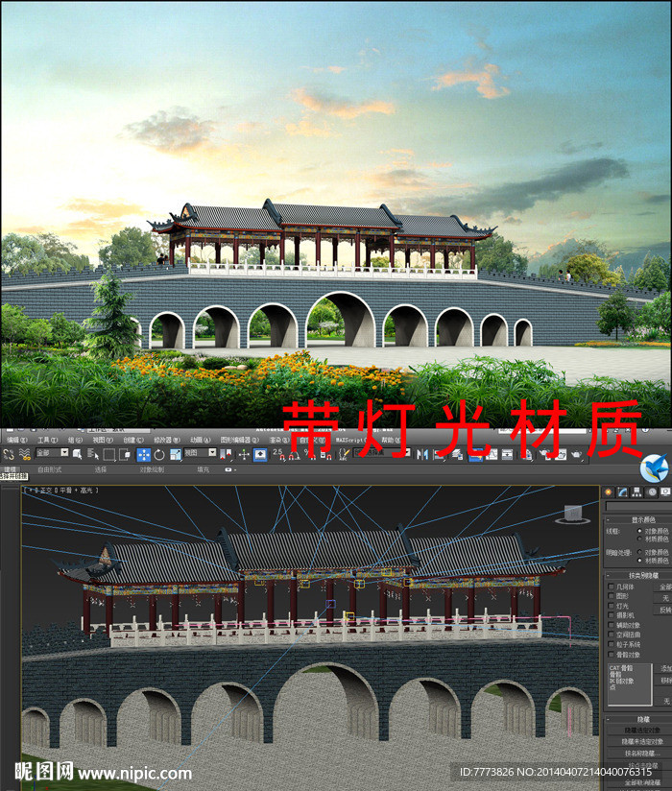This screenshot has height=791, width=672.
Task: Check the 灯光 hide category box
Action: [611, 606]
